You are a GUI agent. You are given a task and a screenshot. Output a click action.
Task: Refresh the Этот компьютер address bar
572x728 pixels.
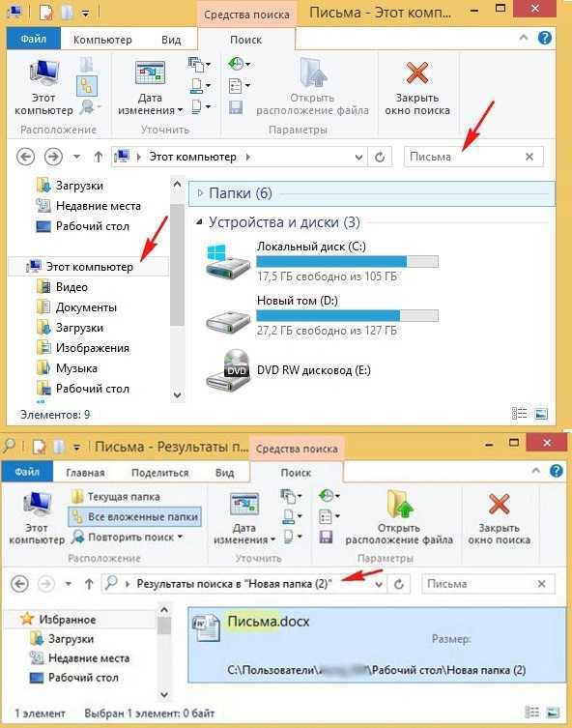tap(380, 157)
